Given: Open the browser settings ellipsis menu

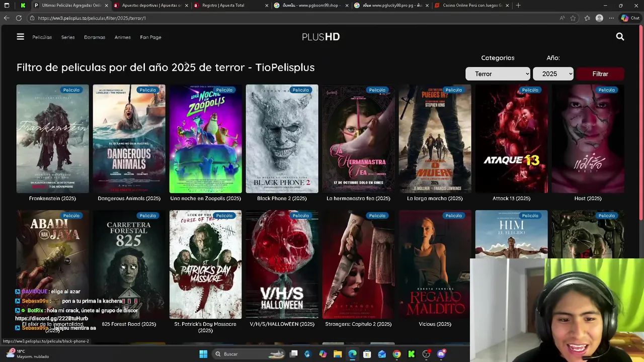Looking at the screenshot, I should click(611, 18).
